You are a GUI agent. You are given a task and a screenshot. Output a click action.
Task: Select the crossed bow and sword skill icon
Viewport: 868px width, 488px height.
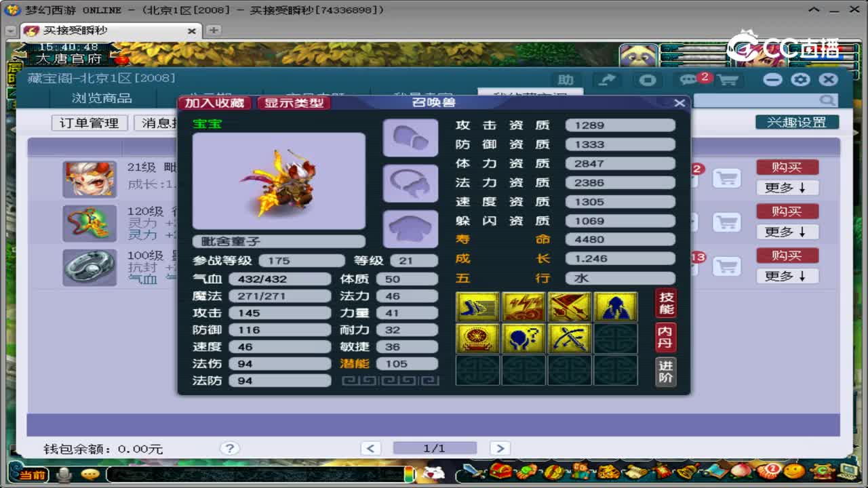[x=570, y=338]
